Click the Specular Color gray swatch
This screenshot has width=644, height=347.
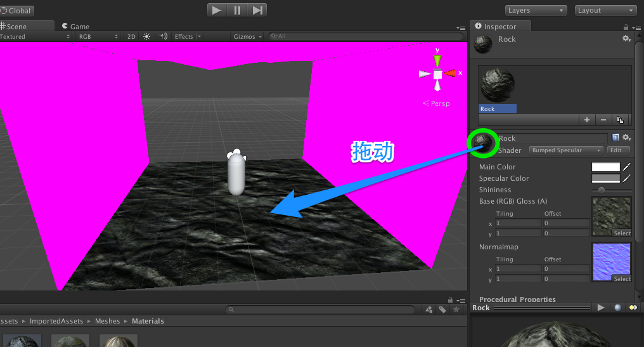pyautogui.click(x=606, y=178)
